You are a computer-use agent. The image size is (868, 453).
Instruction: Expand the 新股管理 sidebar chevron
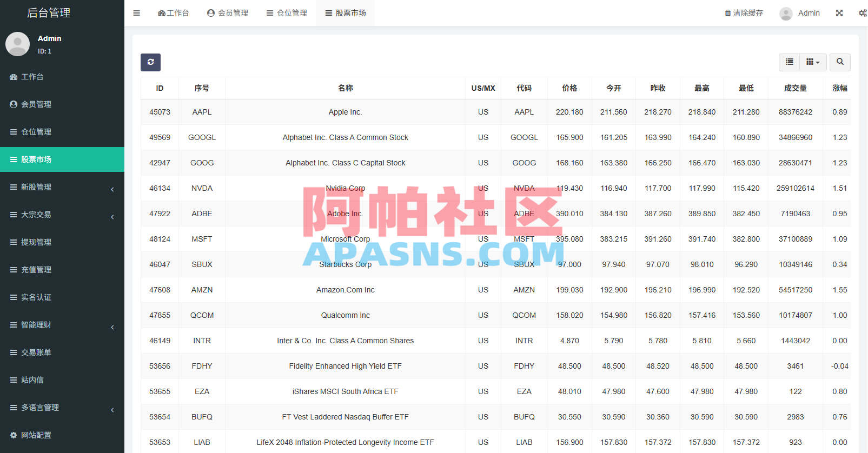click(x=112, y=189)
